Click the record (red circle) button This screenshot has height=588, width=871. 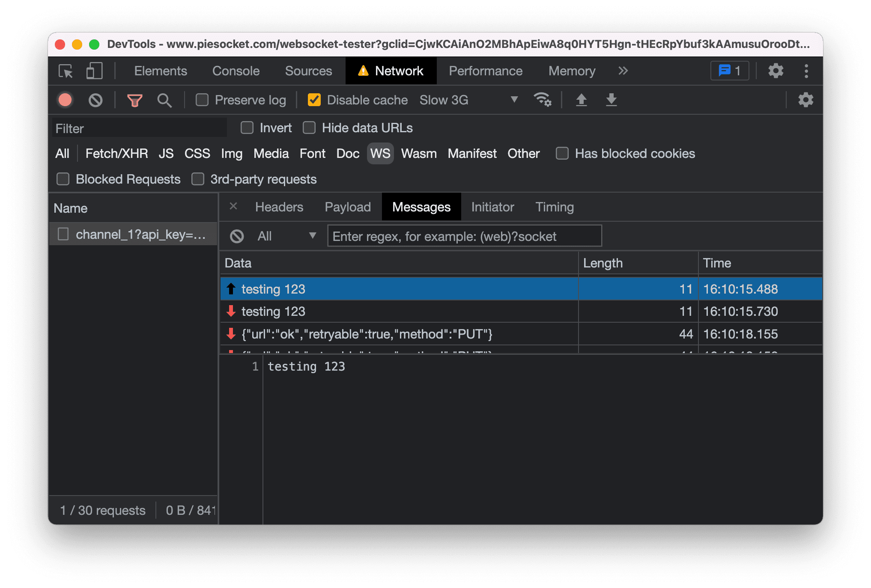(66, 101)
